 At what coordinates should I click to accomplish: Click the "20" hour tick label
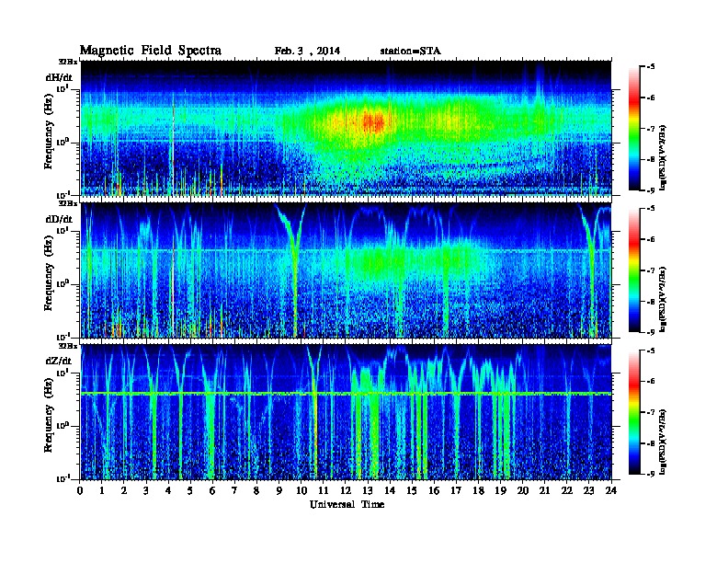(x=523, y=490)
